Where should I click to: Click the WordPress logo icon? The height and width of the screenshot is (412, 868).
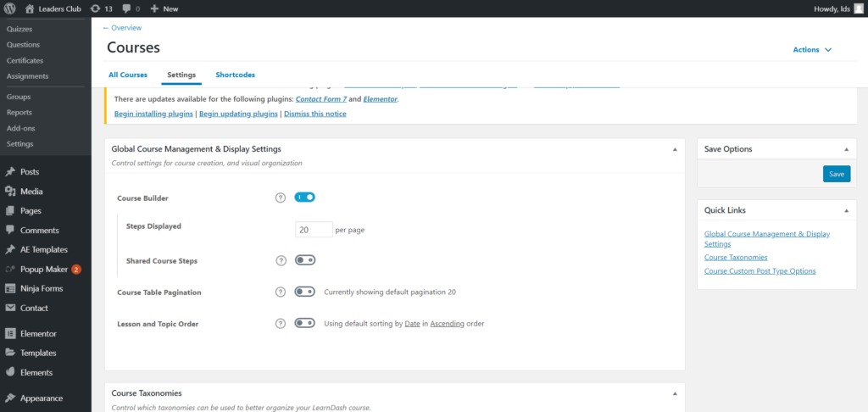click(10, 8)
